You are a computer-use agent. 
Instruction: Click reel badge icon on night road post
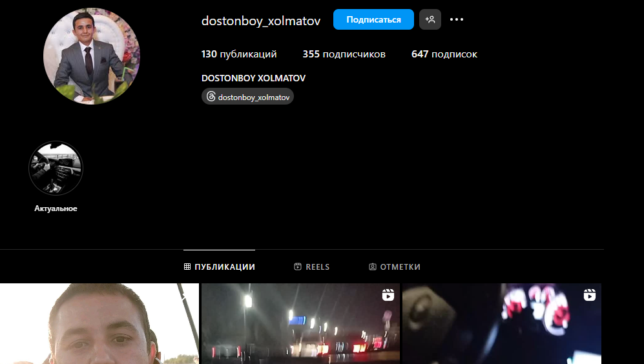[x=388, y=295]
